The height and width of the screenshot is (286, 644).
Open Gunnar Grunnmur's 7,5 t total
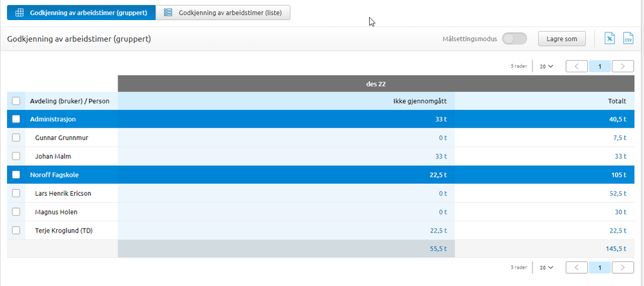619,138
